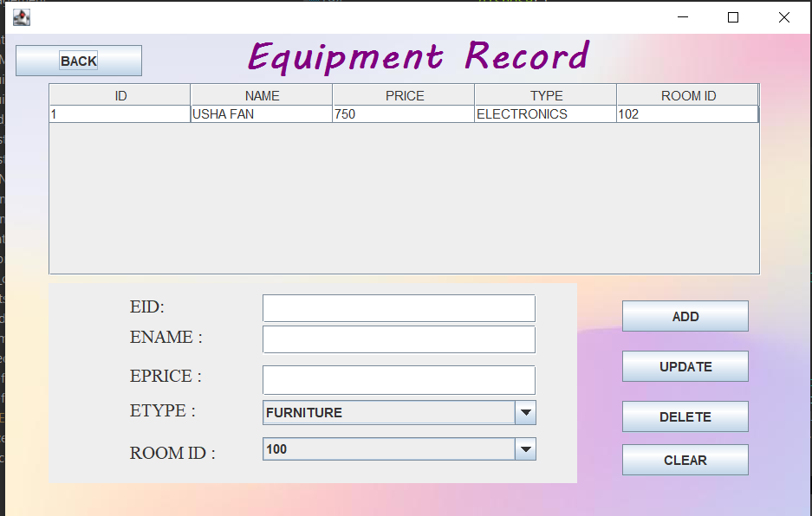The width and height of the screenshot is (812, 516).
Task: Click the DELETE button
Action: pyautogui.click(x=685, y=416)
